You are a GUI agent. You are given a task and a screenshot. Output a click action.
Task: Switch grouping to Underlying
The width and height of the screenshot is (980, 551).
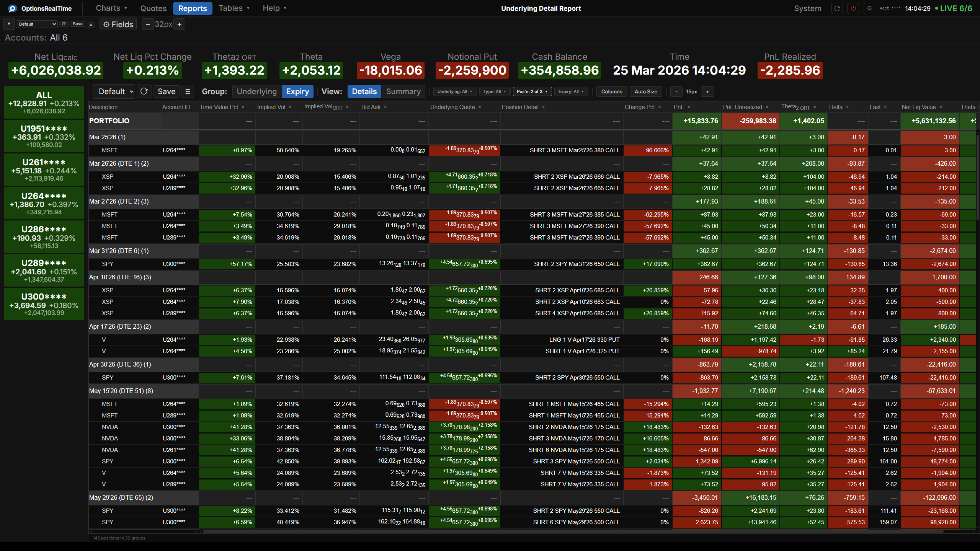pos(256,91)
